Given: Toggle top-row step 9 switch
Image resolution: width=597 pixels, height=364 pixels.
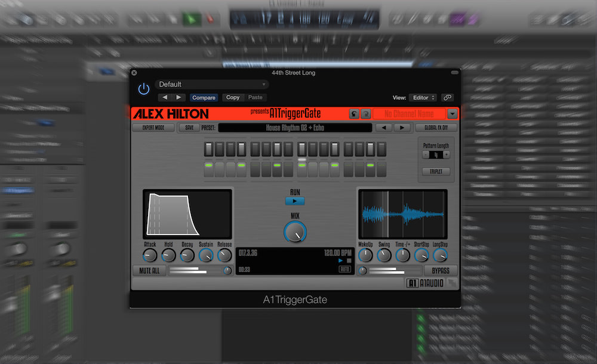Looking at the screenshot, I should tap(302, 149).
